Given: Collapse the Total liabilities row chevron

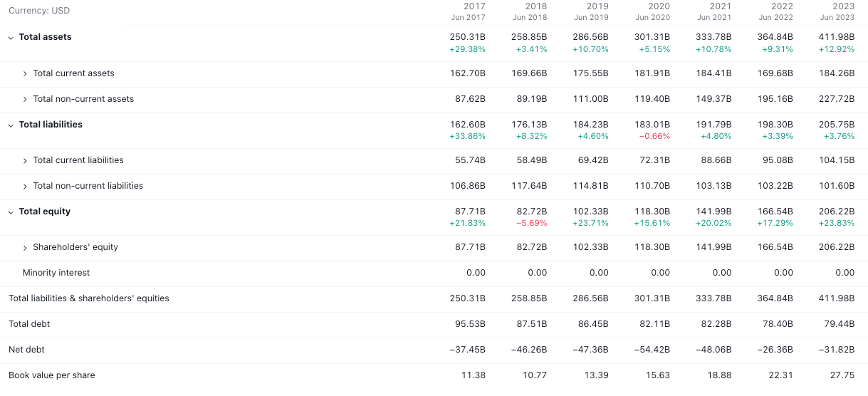Looking at the screenshot, I should [x=11, y=125].
